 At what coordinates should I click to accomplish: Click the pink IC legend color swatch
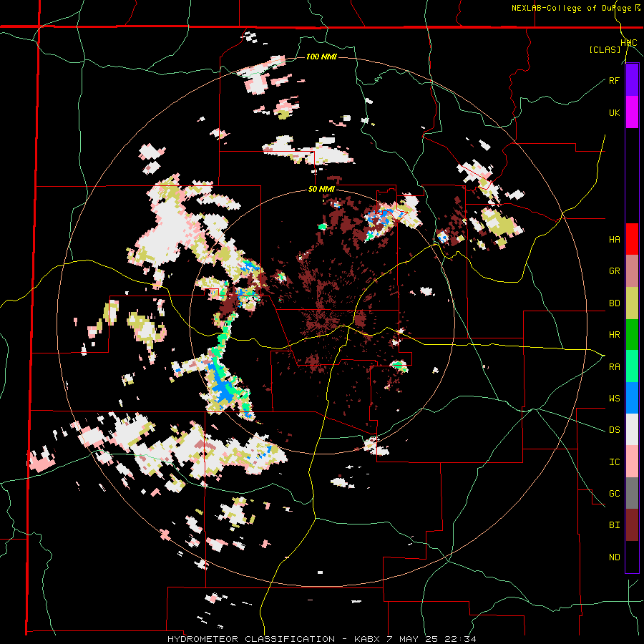tap(632, 462)
